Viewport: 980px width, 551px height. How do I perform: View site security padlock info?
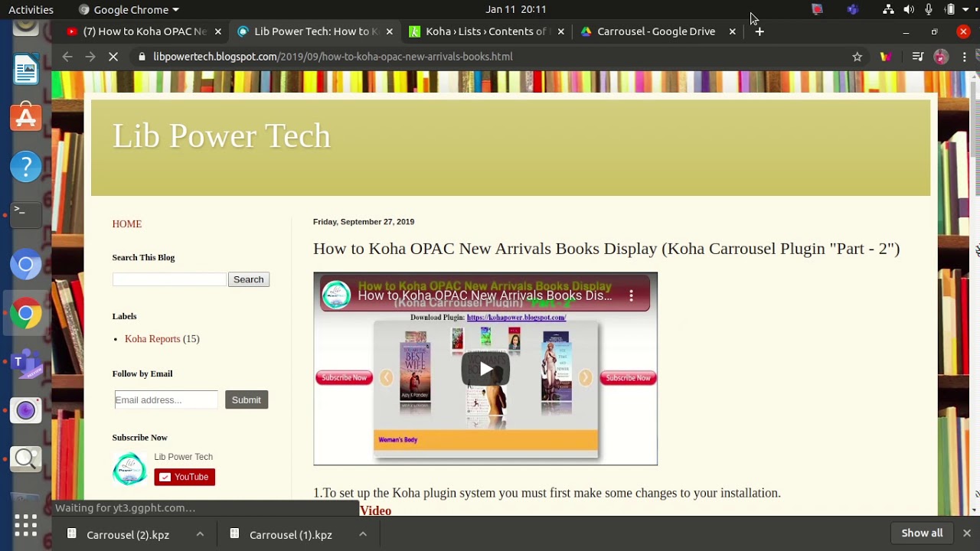click(142, 57)
